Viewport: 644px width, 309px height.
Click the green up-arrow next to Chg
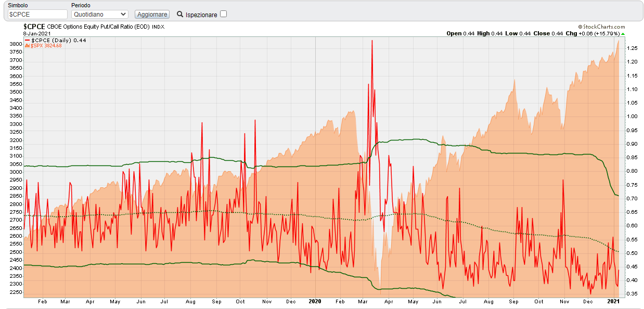623,34
